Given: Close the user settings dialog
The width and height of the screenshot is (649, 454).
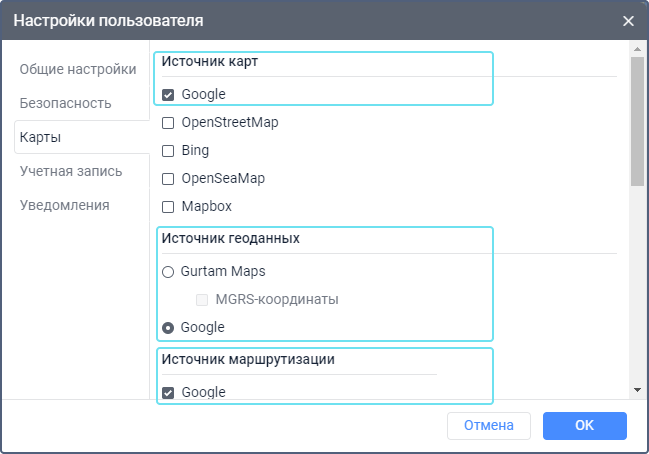Looking at the screenshot, I should point(628,20).
